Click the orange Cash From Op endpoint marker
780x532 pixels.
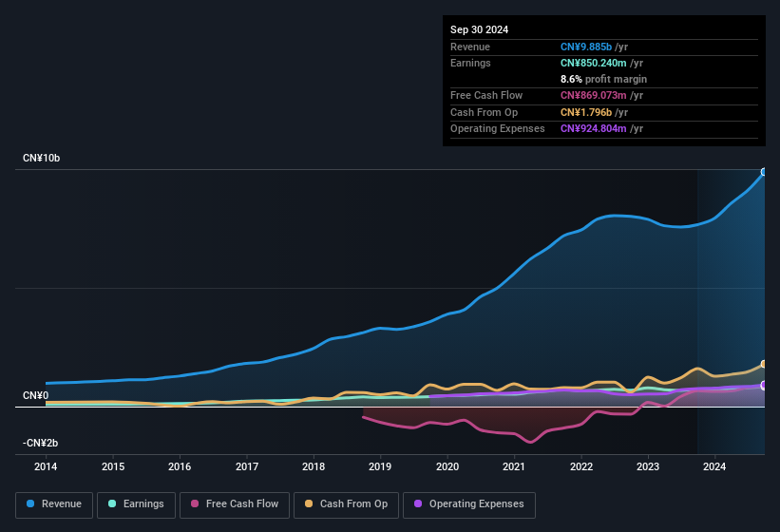(763, 365)
